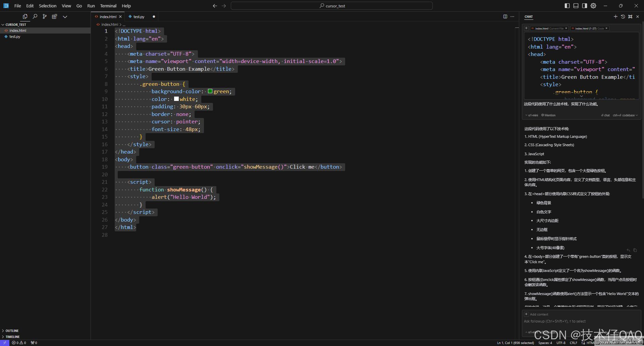
Task: Expand the OUTLINE section
Action: coord(12,331)
